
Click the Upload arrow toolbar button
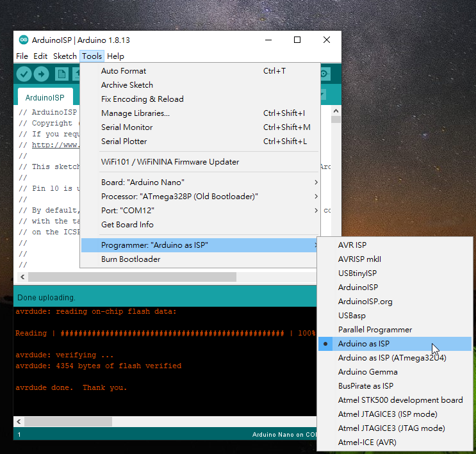click(41, 74)
